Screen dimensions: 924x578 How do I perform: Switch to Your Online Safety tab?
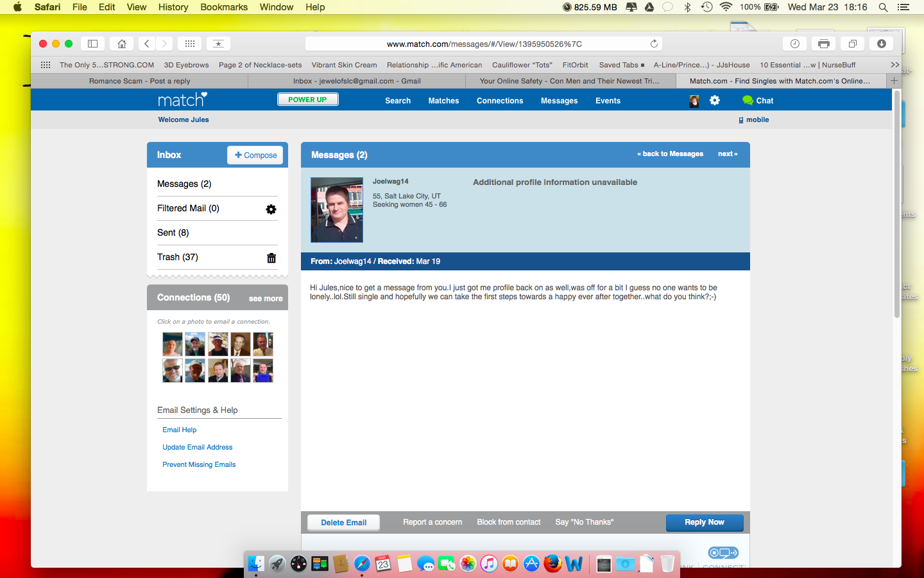pos(570,81)
